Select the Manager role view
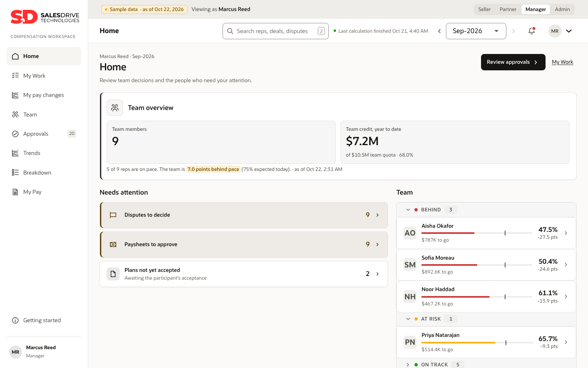Viewport: 588px width, 368px height. click(x=536, y=9)
